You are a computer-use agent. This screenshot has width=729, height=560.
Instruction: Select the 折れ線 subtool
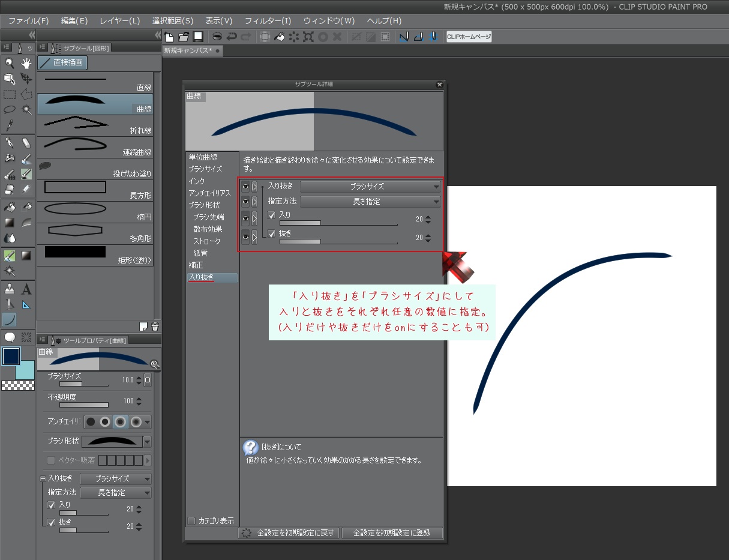[95, 125]
